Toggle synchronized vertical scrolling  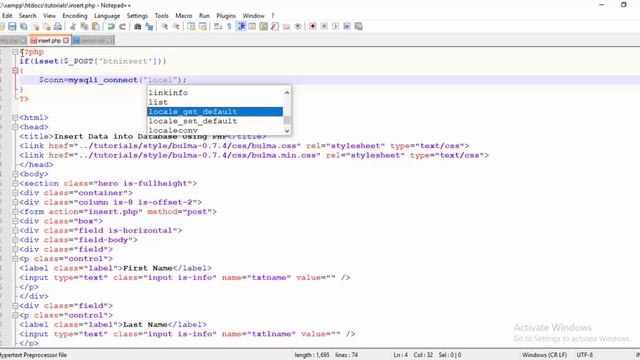(191, 27)
